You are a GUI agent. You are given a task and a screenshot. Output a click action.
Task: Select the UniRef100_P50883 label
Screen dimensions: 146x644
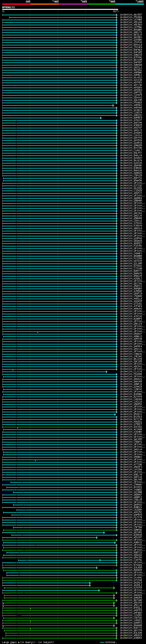coord(131,103)
